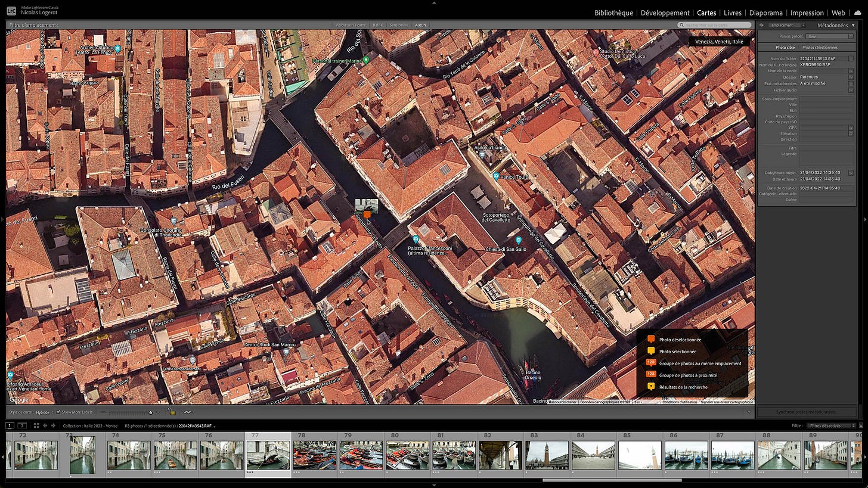The height and width of the screenshot is (488, 868).
Task: Collapse the filmstrip bottom arrow
Action: click(x=434, y=485)
